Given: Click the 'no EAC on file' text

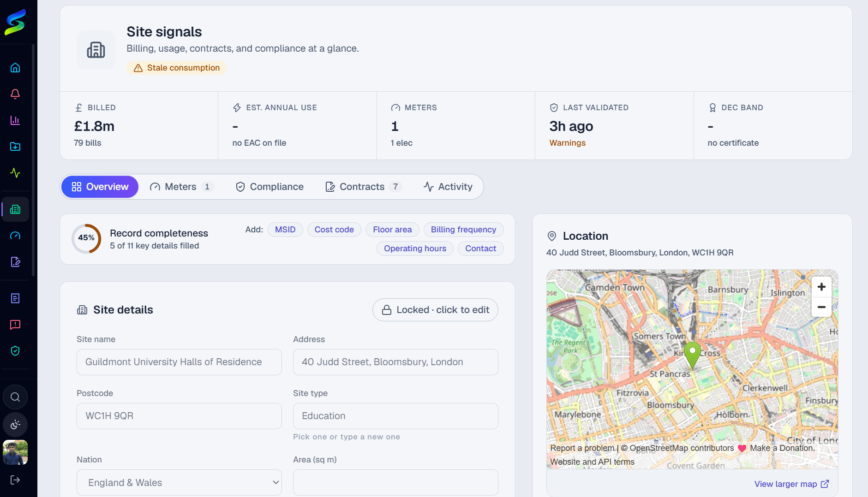Looking at the screenshot, I should point(259,143).
